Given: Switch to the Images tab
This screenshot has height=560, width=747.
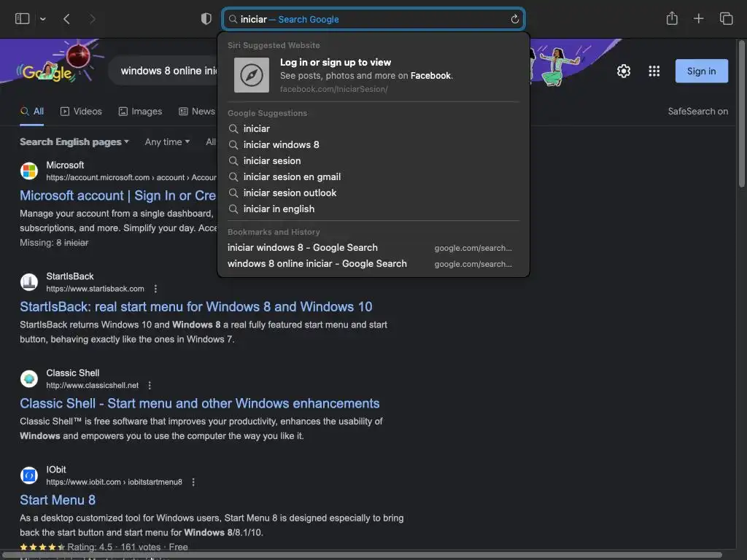Looking at the screenshot, I should tap(140, 112).
